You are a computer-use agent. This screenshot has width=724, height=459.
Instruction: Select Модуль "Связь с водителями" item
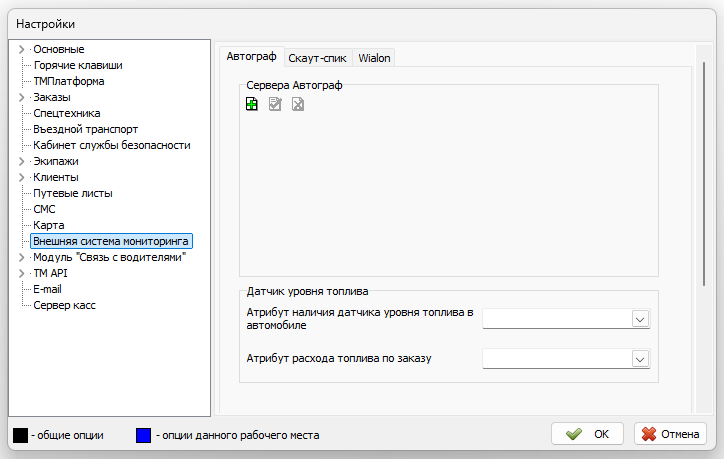point(109,257)
